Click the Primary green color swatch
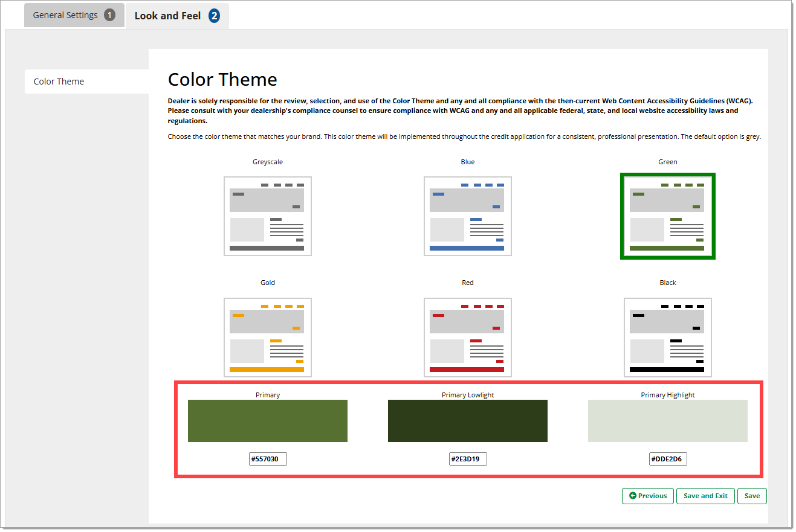This screenshot has width=796, height=532. pos(267,421)
